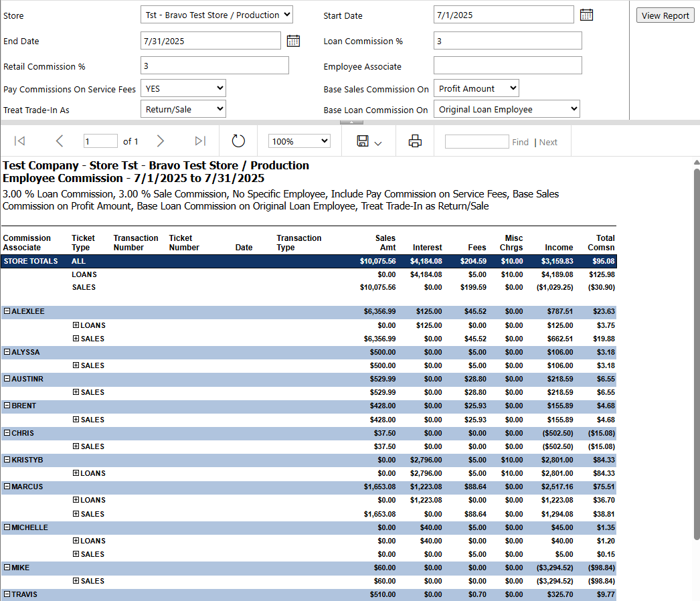Click the Loan Commission % field

[x=507, y=41]
